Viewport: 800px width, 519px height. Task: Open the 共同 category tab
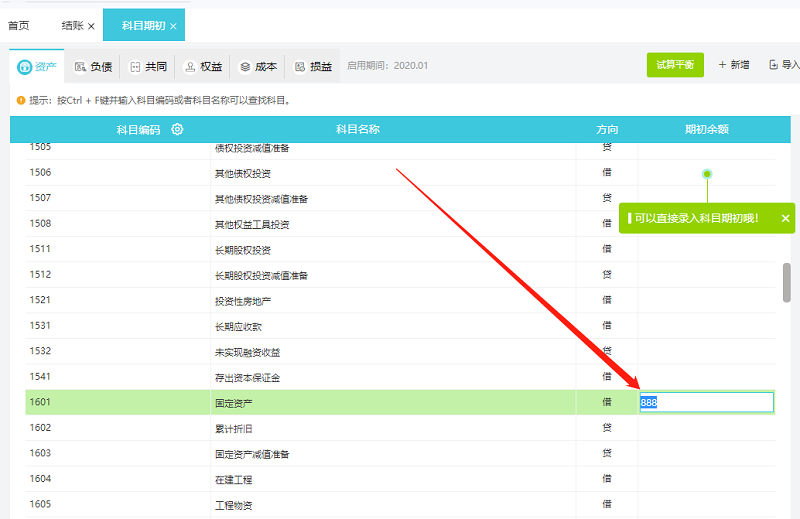pyautogui.click(x=147, y=67)
